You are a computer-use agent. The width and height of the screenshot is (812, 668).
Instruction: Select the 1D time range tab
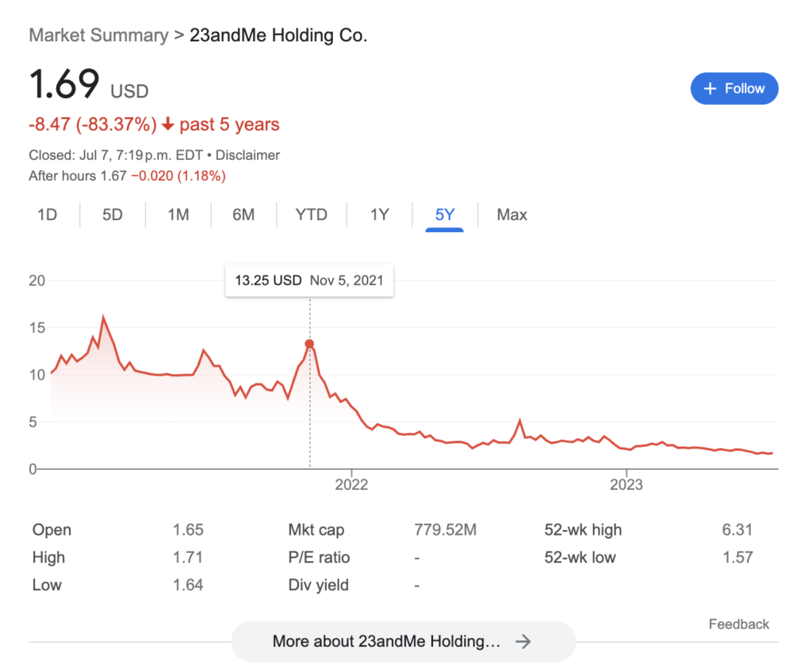click(47, 215)
